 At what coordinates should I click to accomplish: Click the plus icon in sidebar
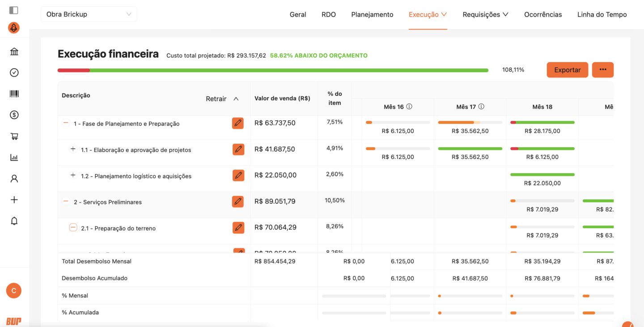click(x=14, y=200)
